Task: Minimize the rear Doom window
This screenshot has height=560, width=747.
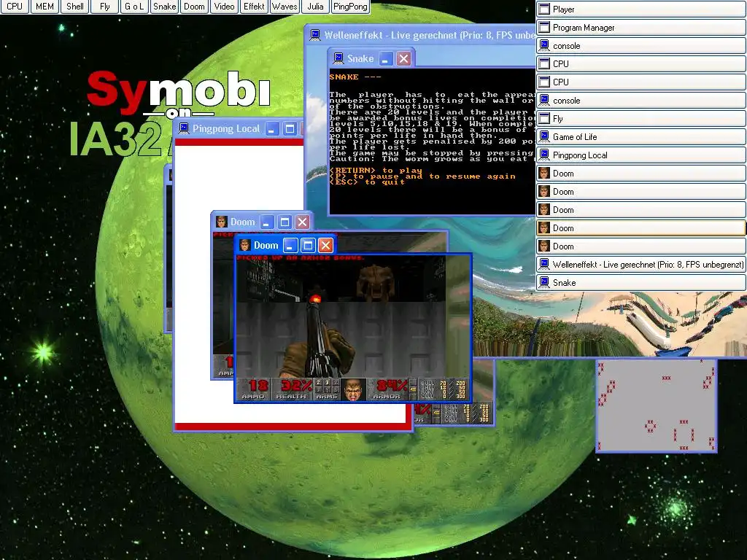Action: [x=267, y=222]
